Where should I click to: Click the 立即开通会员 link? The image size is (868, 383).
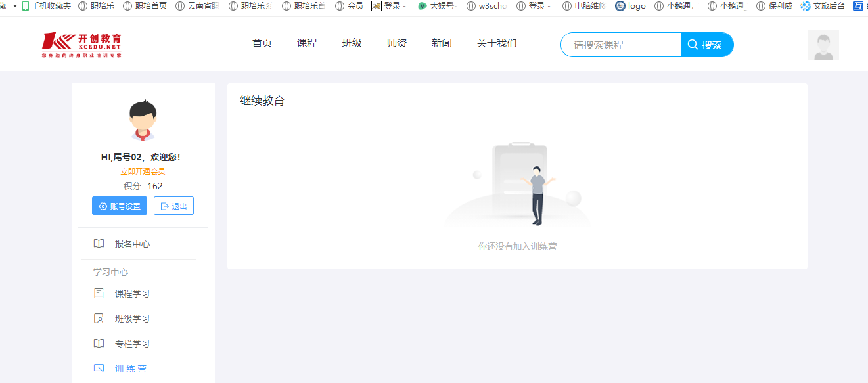pos(143,171)
